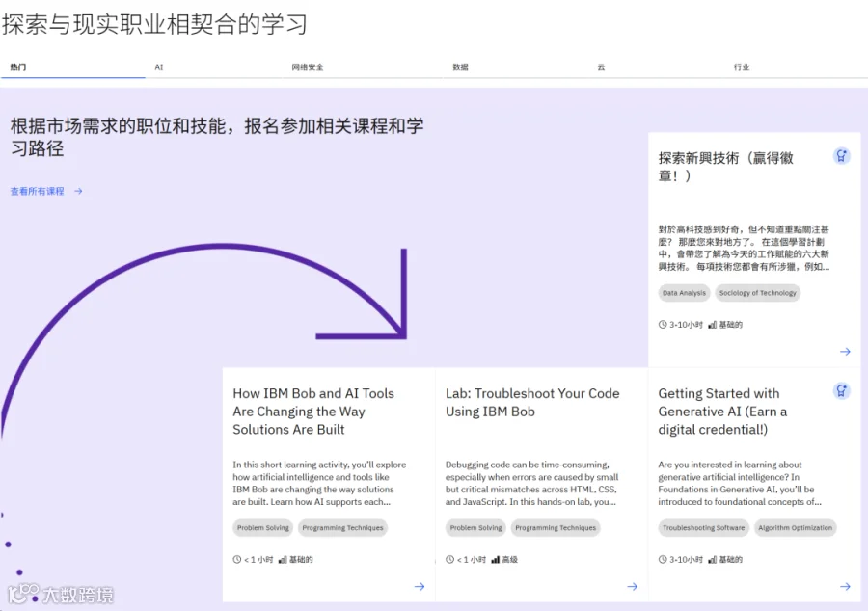Click Programming Techniques tag on Troubleshoot card

(x=556, y=528)
